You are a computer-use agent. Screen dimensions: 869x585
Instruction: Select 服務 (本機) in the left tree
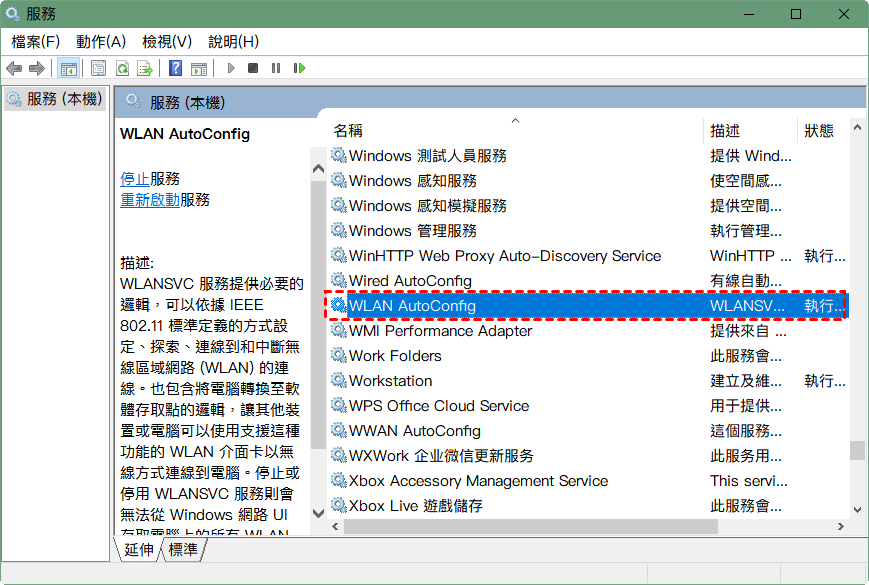point(55,99)
